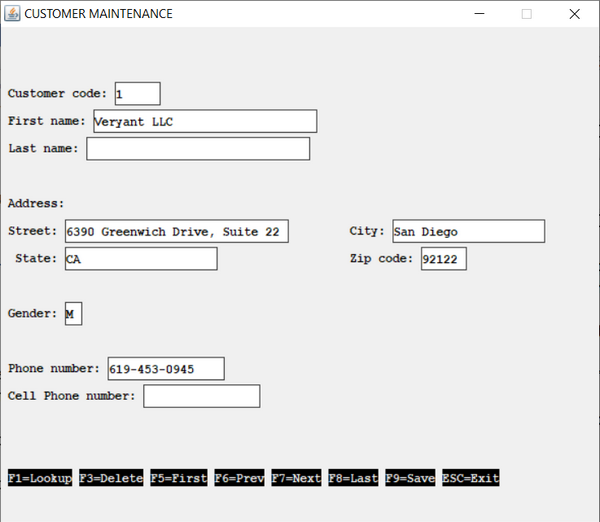Click the Zip code field
600x522 pixels.
[442, 259]
